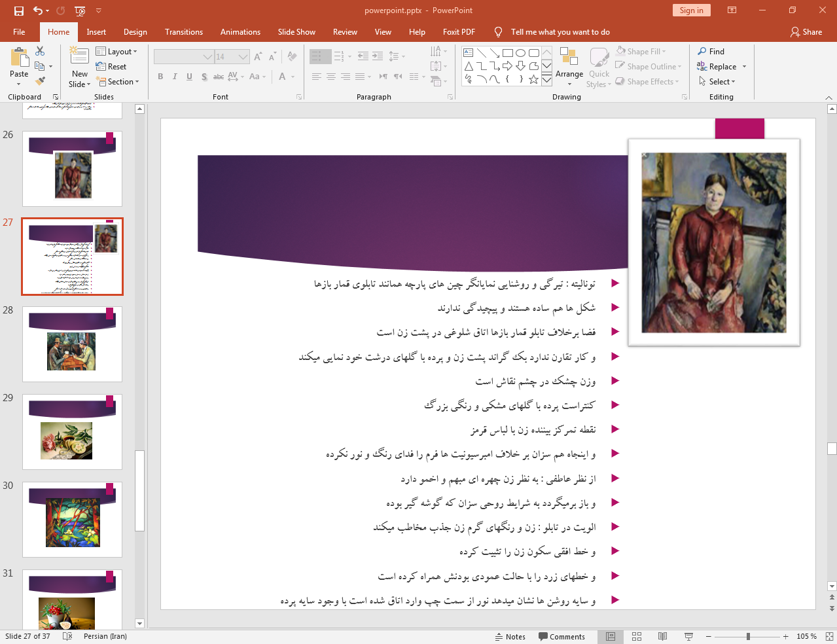Click zoom out minus button
837x644 pixels.
(x=708, y=636)
